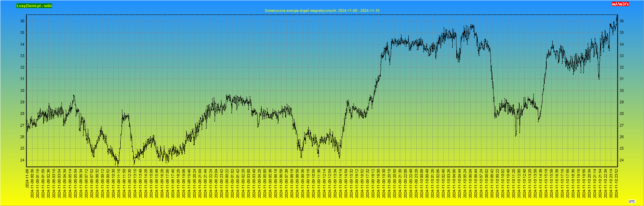This screenshot has width=644, height=206.
Task: Click the 2024-11-10 12:00 time label
Action: [519, 183]
